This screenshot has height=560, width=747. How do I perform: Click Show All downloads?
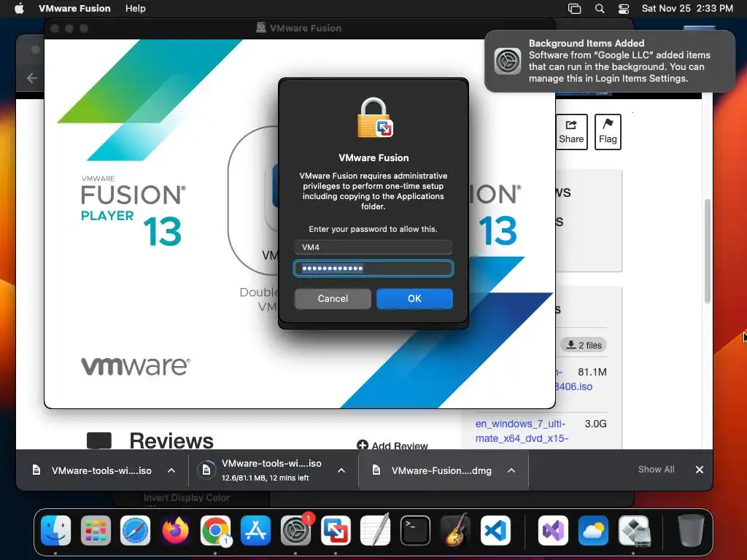[656, 470]
